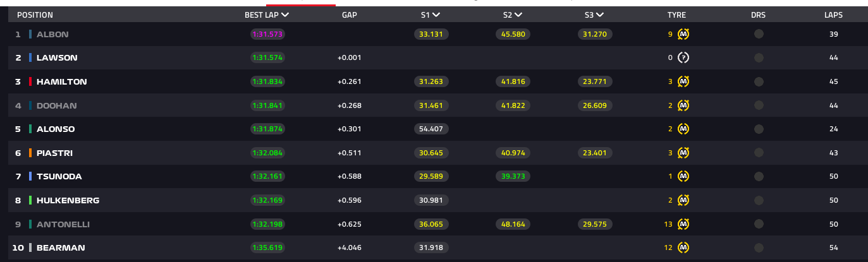The image size is (868, 262).
Task: Click the LAPS column header
Action: tap(833, 15)
